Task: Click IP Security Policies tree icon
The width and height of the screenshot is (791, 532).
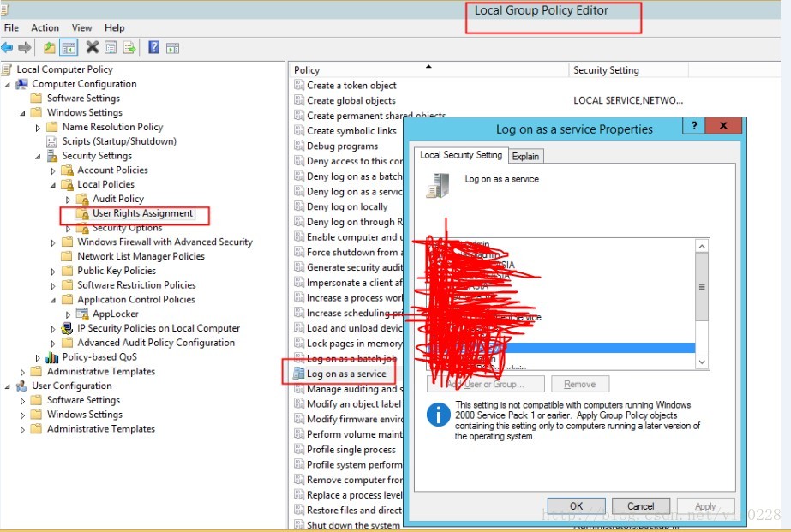Action: pyautogui.click(x=67, y=328)
